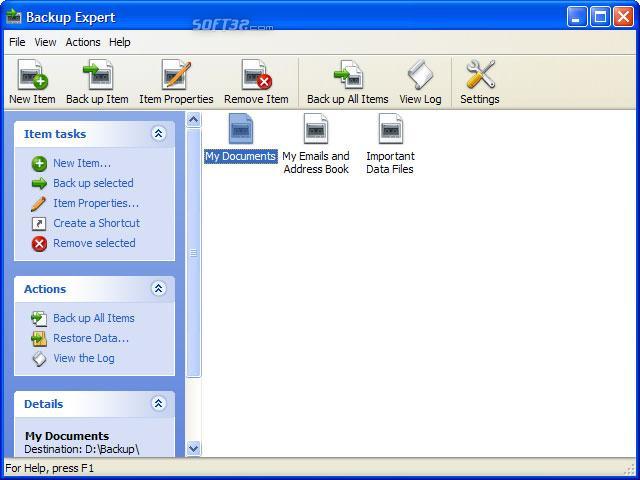
Task: Open the View menu
Action: [45, 42]
